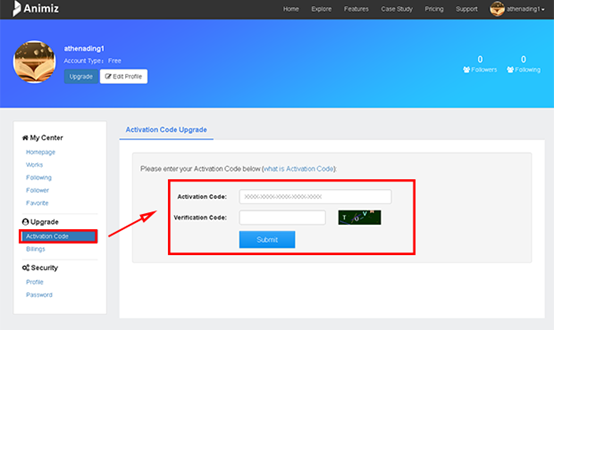Select the Activation Code Upgrade tab
This screenshot has width=614, height=460.
click(166, 130)
